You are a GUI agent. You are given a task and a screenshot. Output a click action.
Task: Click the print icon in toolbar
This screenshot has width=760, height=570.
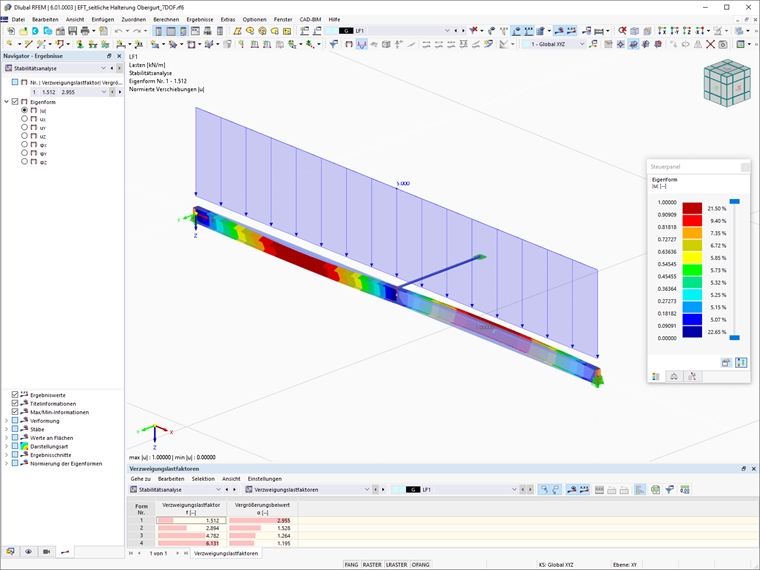pos(85,31)
